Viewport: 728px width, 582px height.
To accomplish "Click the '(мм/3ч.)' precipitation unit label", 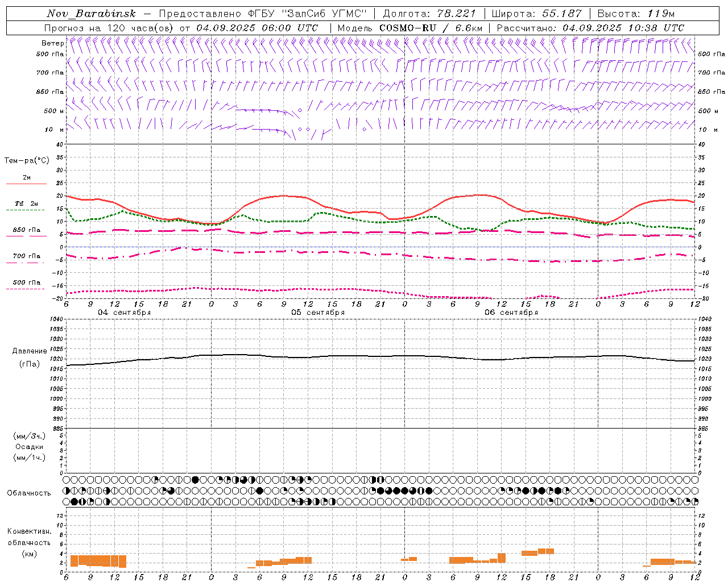I will 30,436.
